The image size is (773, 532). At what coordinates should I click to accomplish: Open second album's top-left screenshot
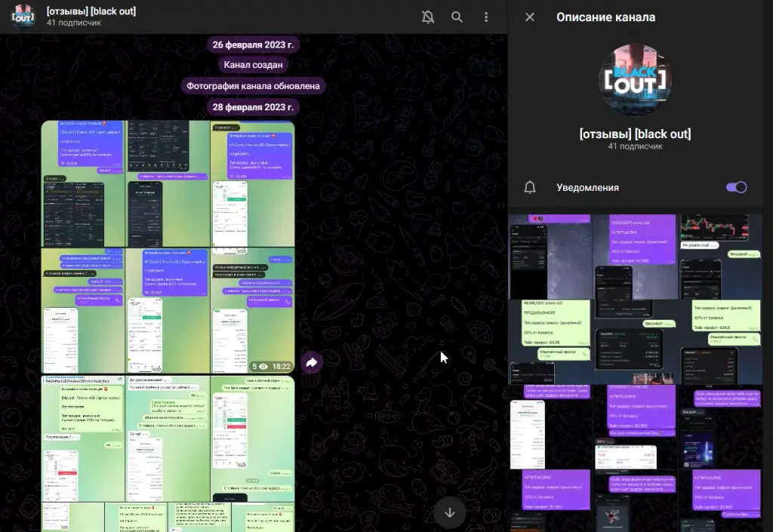[x=83, y=438]
